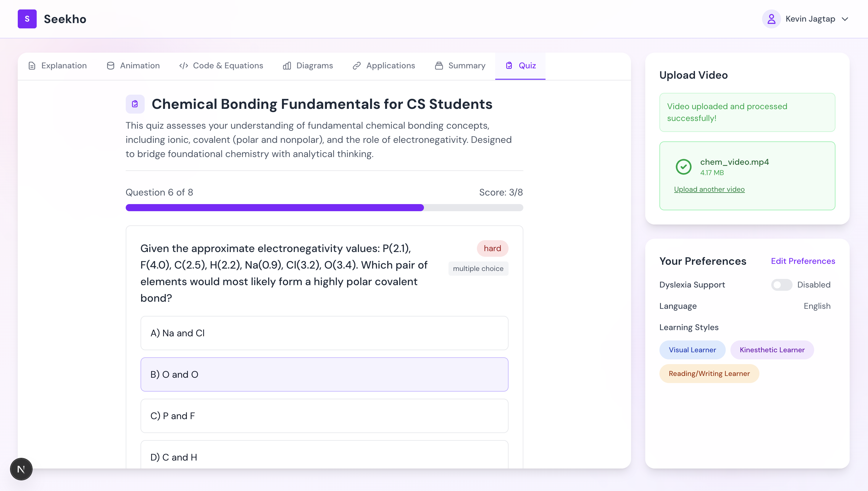
Task: Click Edit Preferences
Action: click(803, 261)
